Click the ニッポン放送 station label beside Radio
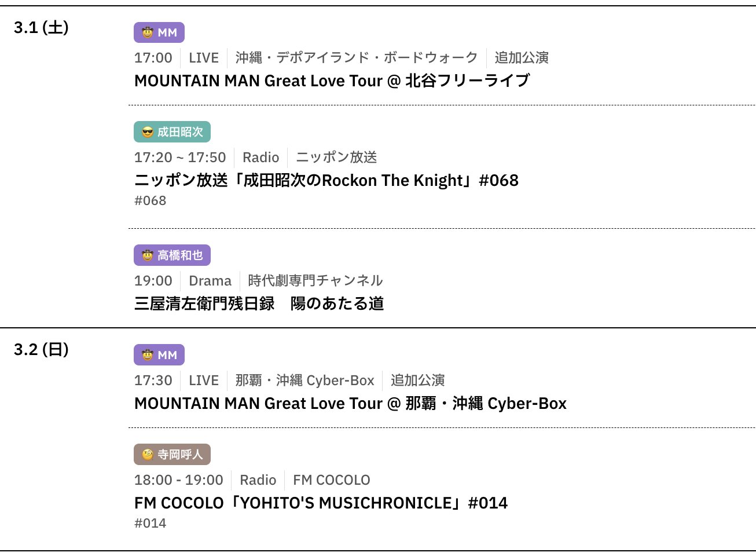 [336, 158]
